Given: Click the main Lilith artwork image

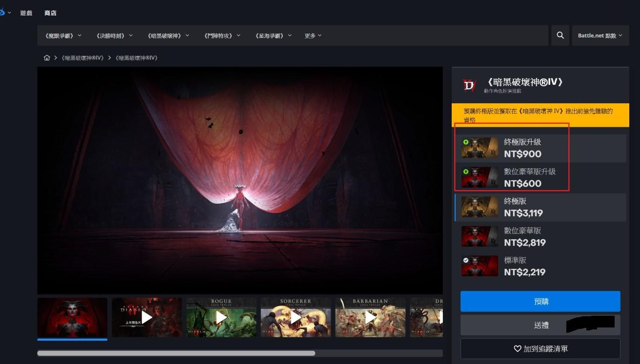Looking at the screenshot, I should coord(240,180).
